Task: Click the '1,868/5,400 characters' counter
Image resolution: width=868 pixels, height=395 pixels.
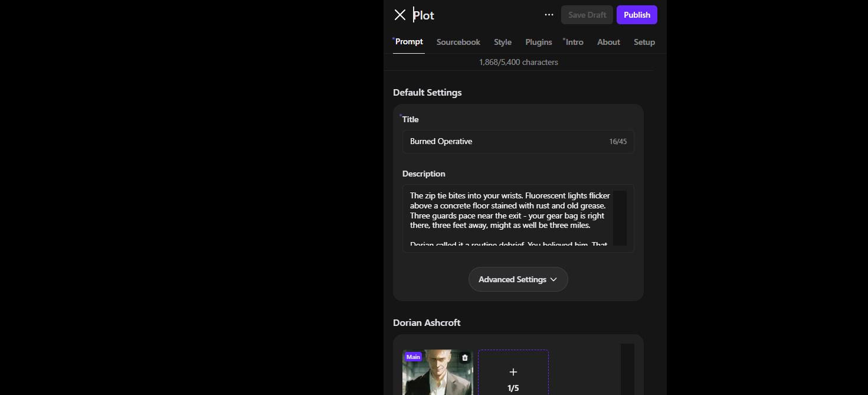Action: tap(519, 62)
